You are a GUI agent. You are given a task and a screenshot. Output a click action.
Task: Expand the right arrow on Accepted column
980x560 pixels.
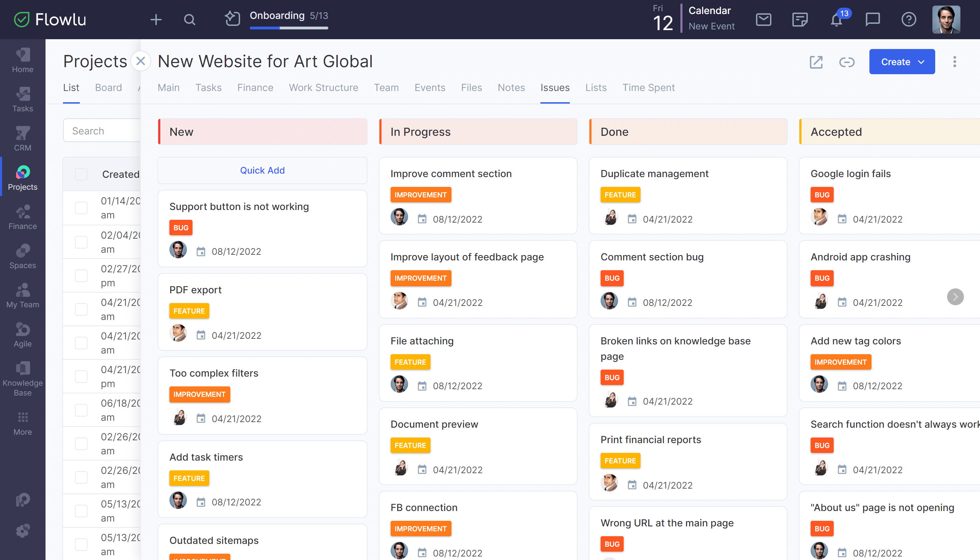(956, 297)
